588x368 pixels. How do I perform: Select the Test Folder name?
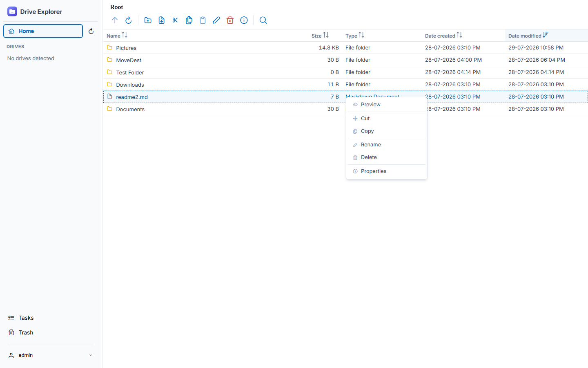pos(130,72)
